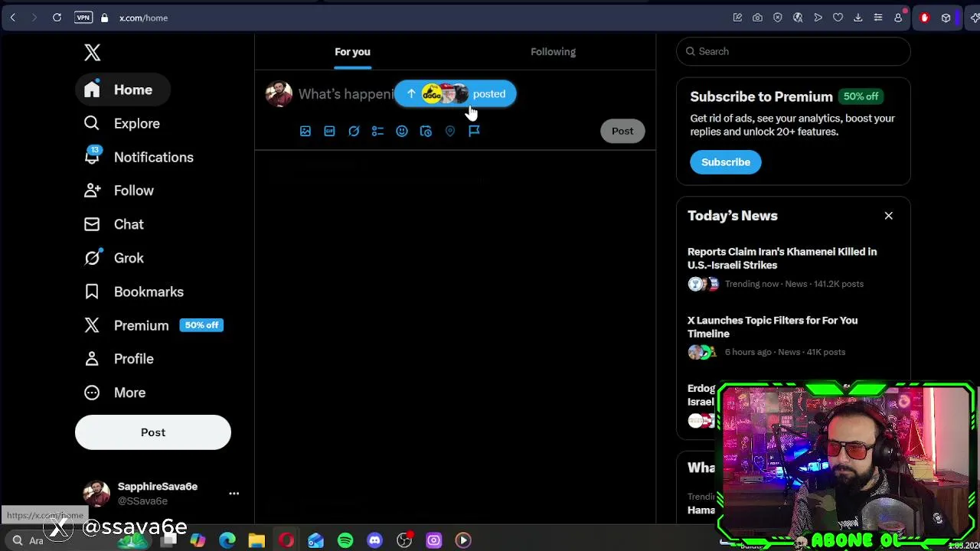This screenshot has width=980, height=551.
Task: Open Notifications with 13 badge
Action: [139, 157]
